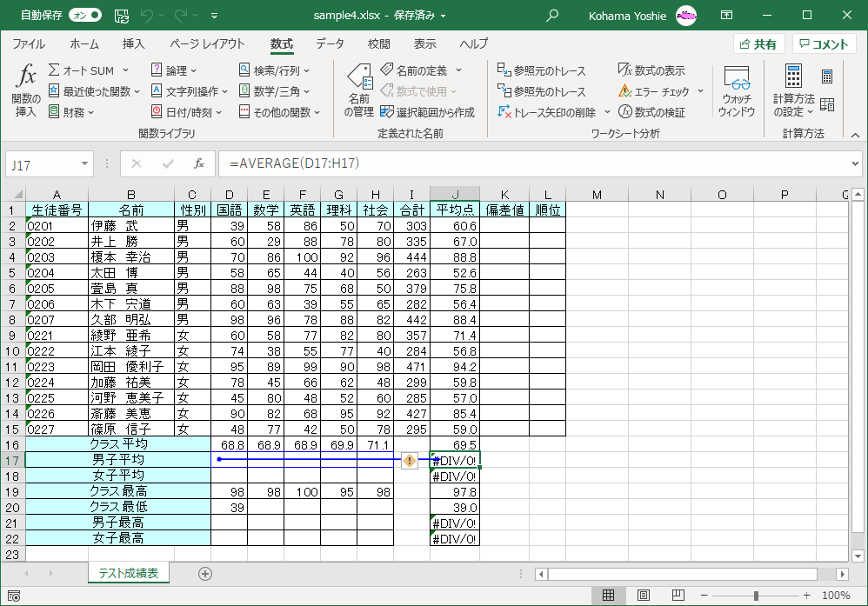This screenshot has width=868, height=606.
Task: Select the テスト成績表 sheet tab
Action: 129,573
